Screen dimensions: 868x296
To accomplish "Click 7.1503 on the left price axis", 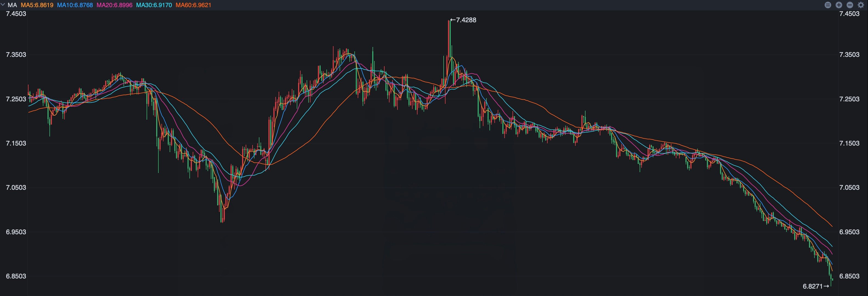I will [16, 143].
